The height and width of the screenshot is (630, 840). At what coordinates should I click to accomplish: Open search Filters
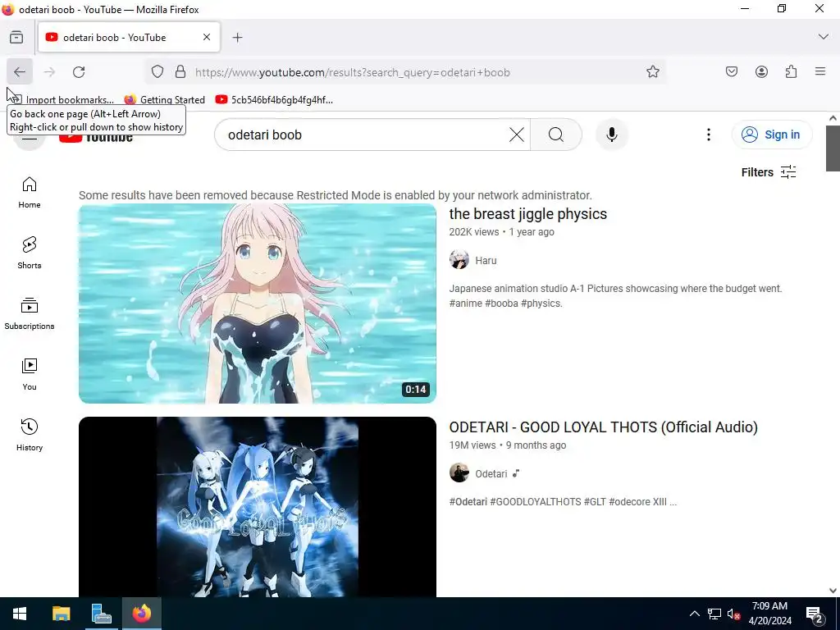click(x=768, y=172)
